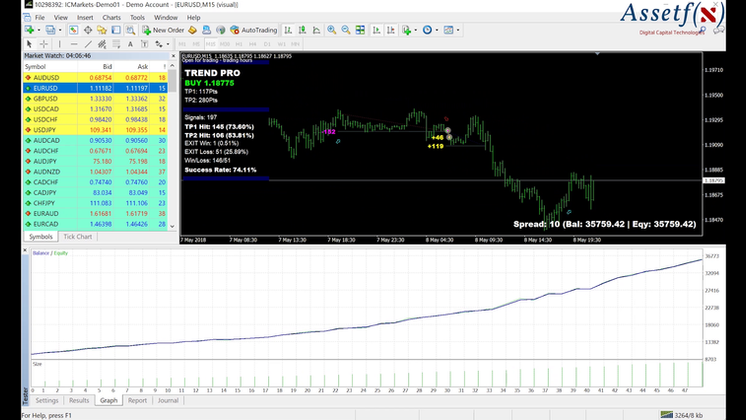This screenshot has height=420, width=746.
Task: Select the horizontal line drawing tool
Action: [74, 44]
